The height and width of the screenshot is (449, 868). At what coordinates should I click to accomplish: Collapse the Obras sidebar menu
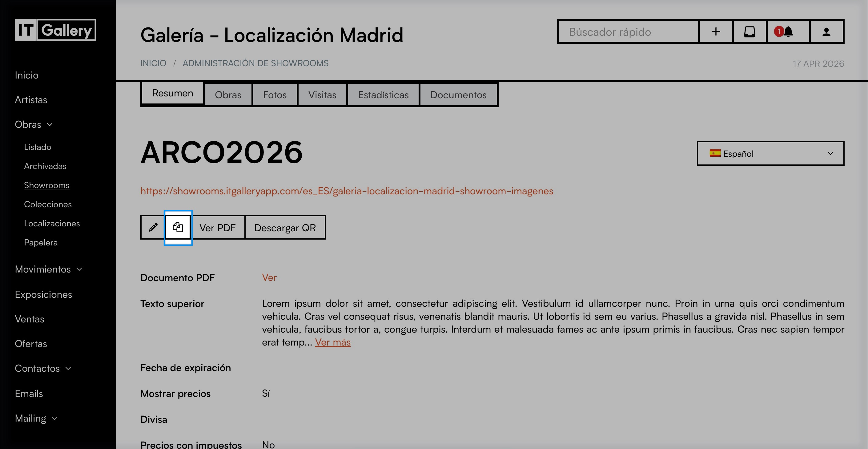pos(34,125)
